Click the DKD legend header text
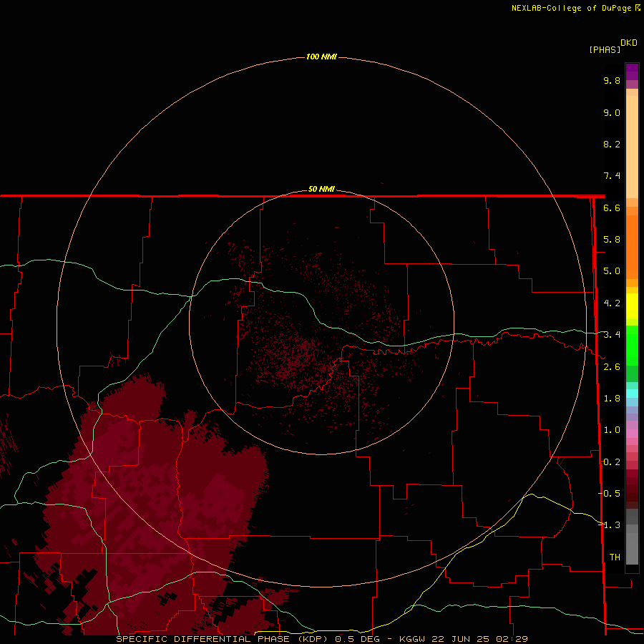 coord(629,43)
